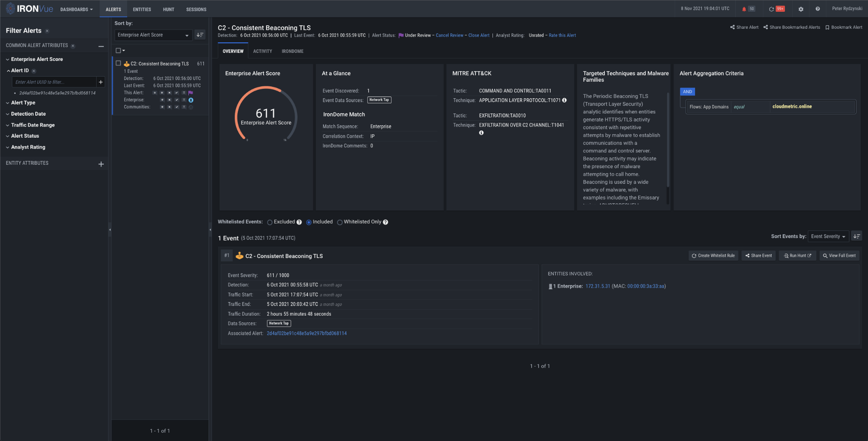Select Whitelisted Only events
Viewport: 868px width, 441px height.
(x=340, y=222)
